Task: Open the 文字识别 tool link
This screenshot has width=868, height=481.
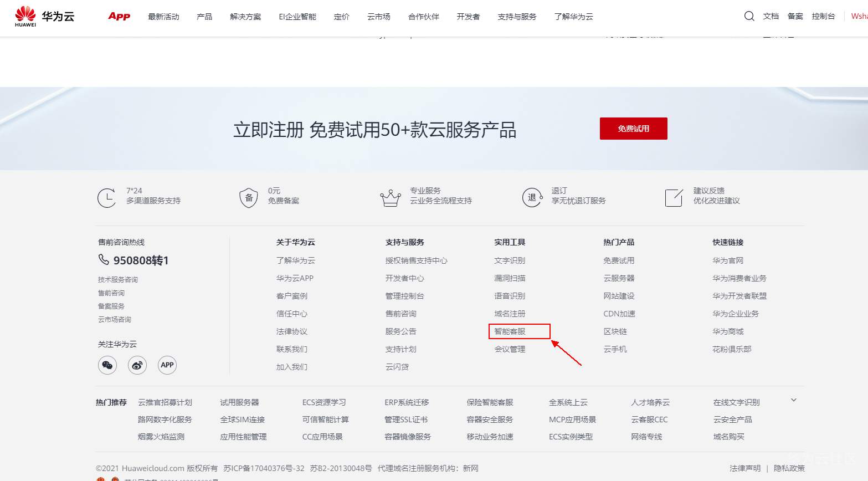Action: pos(510,260)
